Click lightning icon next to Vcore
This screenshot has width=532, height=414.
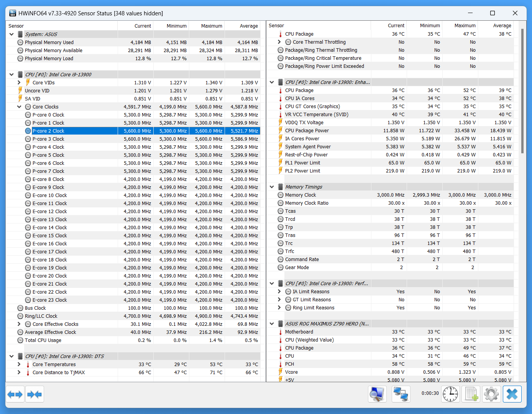(x=281, y=372)
